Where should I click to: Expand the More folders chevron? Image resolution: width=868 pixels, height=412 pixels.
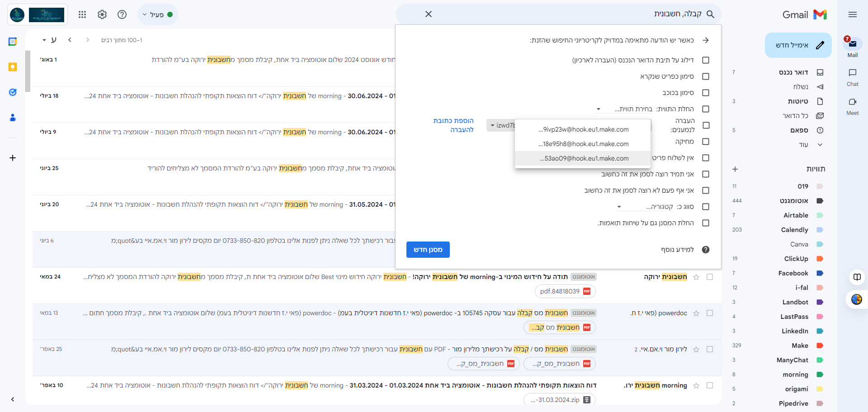(x=820, y=145)
